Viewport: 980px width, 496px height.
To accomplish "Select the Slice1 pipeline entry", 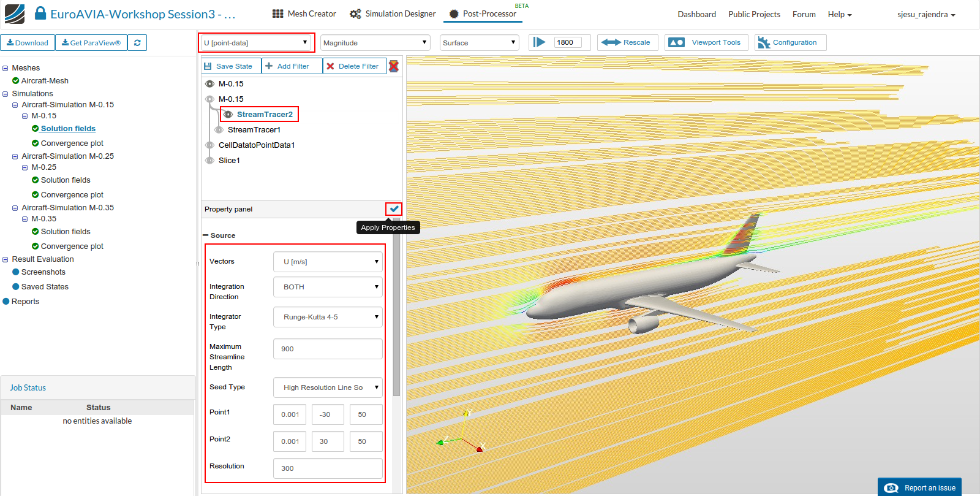I will 229,161.
